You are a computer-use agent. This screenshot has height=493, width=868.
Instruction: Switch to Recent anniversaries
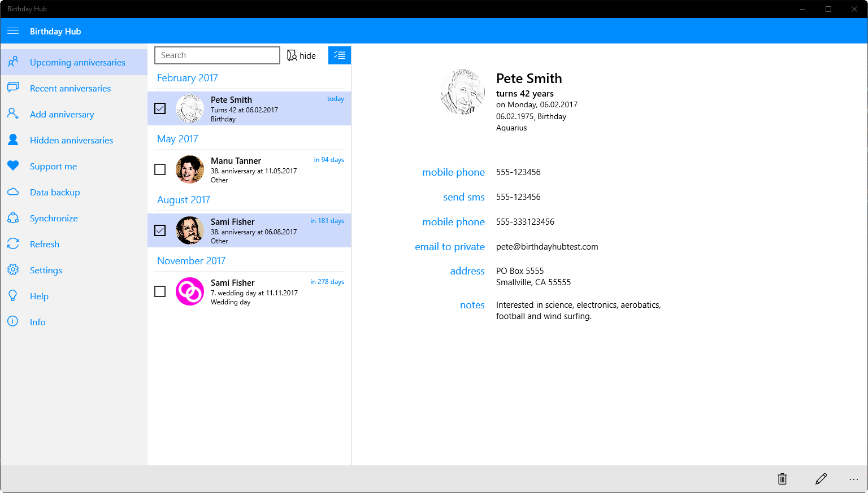pyautogui.click(x=70, y=88)
